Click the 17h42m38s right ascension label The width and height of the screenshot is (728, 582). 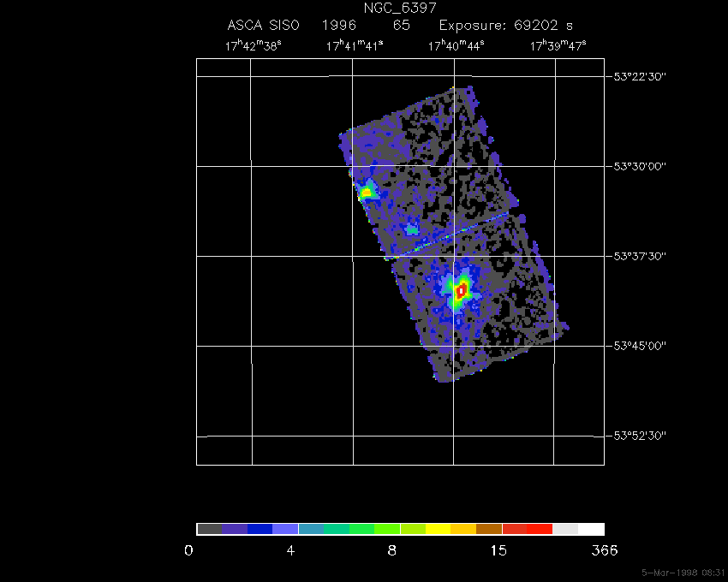point(254,46)
